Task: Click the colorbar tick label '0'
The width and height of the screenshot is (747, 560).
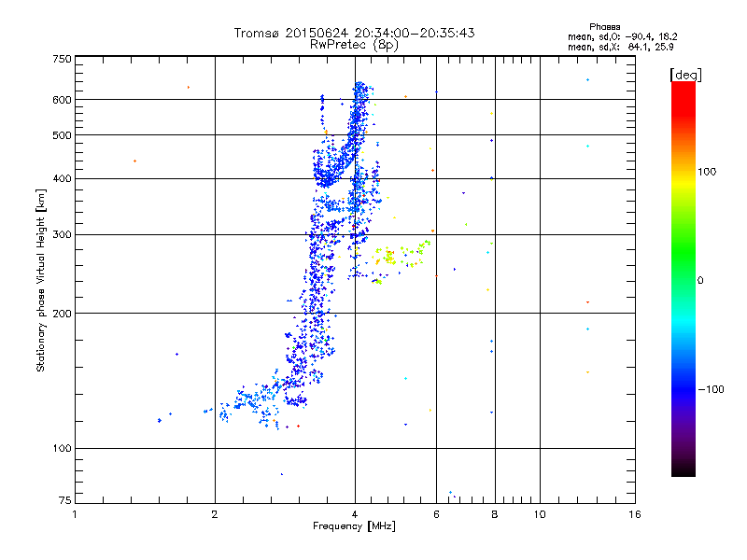Action: (700, 281)
